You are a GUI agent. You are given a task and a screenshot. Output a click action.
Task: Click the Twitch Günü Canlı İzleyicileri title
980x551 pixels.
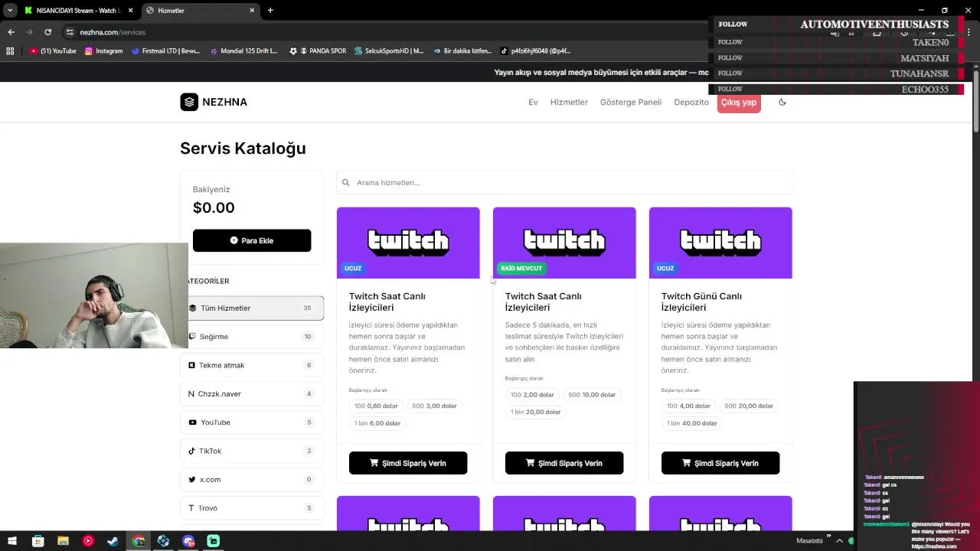pyautogui.click(x=701, y=302)
